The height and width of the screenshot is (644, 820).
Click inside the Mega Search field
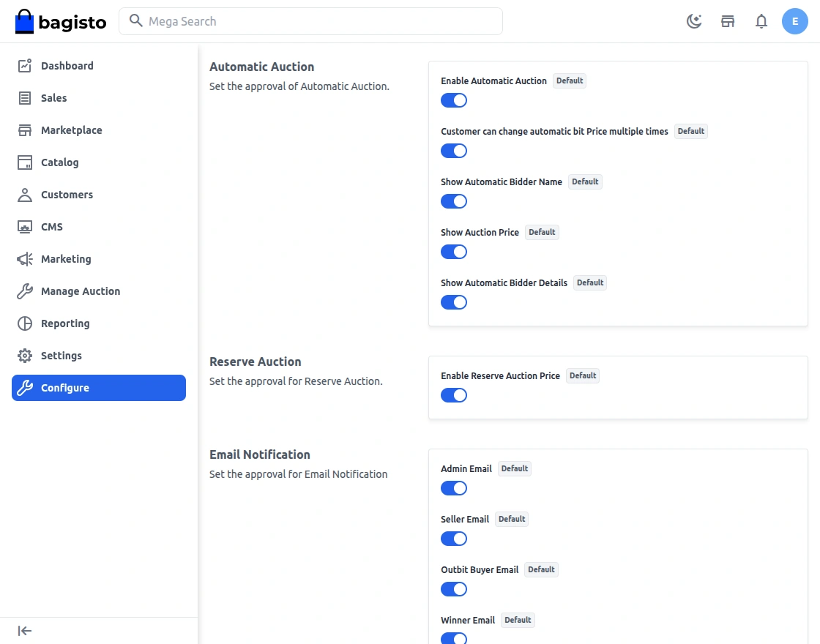(x=311, y=21)
